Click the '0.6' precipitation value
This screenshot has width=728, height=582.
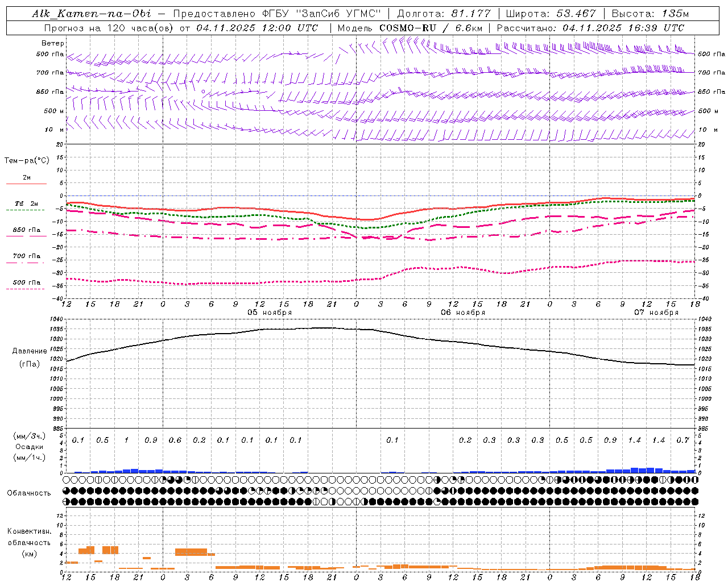point(175,440)
